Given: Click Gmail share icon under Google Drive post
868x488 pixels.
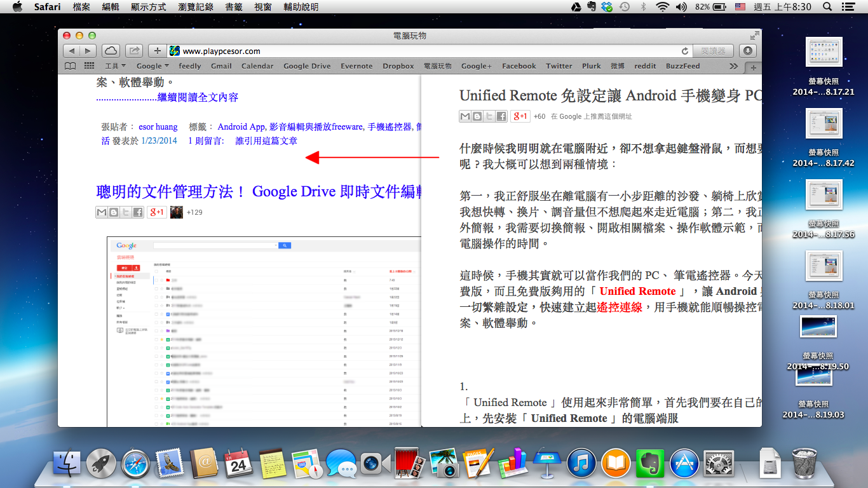Looking at the screenshot, I should (x=102, y=212).
